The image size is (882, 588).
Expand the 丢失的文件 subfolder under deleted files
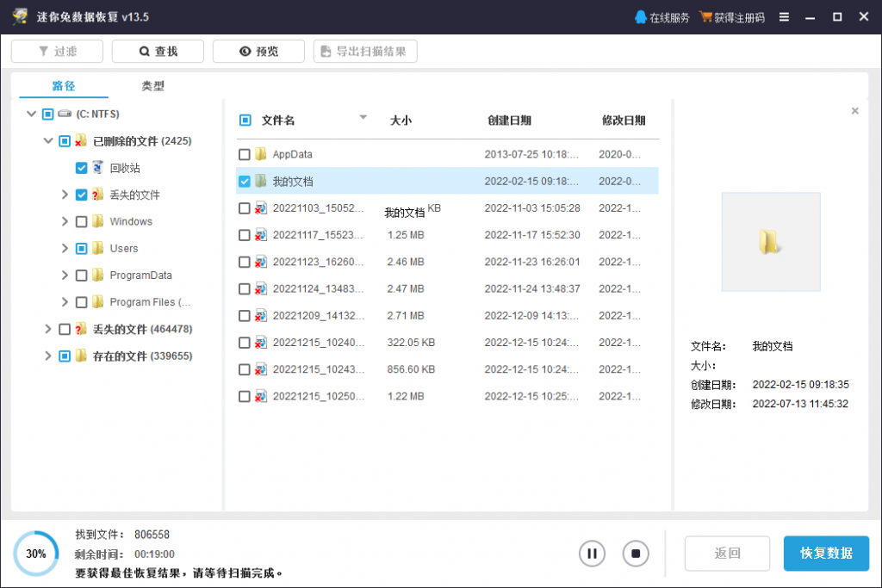tap(65, 195)
